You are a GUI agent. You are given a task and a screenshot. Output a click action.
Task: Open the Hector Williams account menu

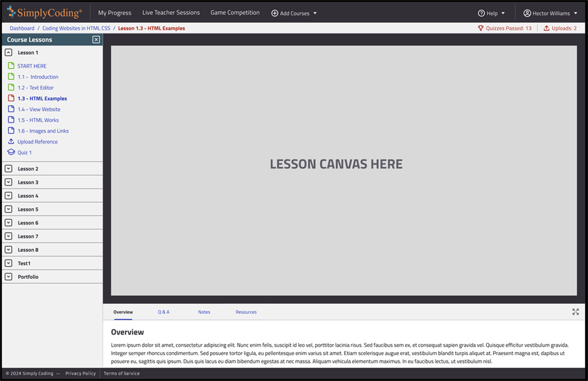click(x=551, y=12)
